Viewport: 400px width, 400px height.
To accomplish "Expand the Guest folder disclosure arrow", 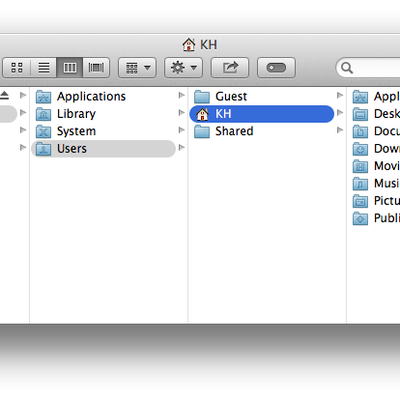I will [x=340, y=95].
